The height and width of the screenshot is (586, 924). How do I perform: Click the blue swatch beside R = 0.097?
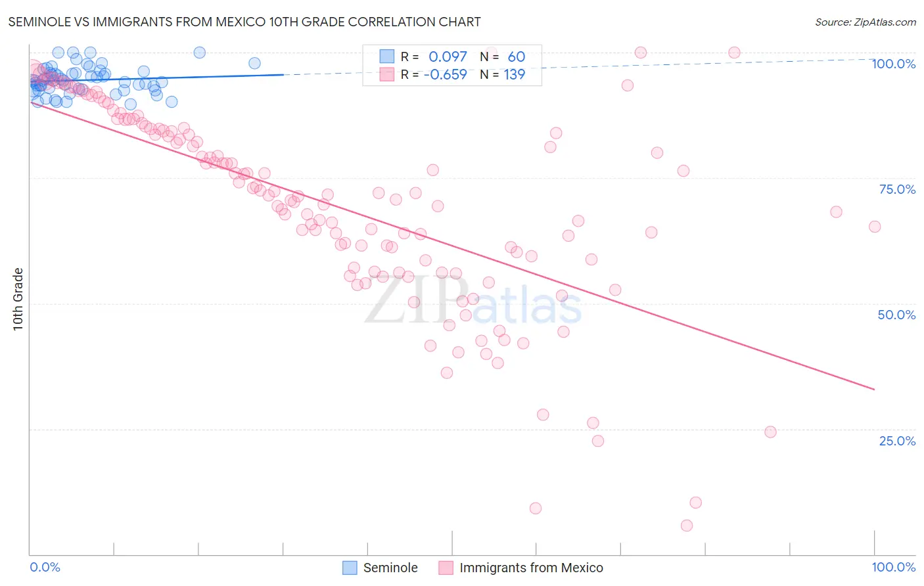[387, 56]
